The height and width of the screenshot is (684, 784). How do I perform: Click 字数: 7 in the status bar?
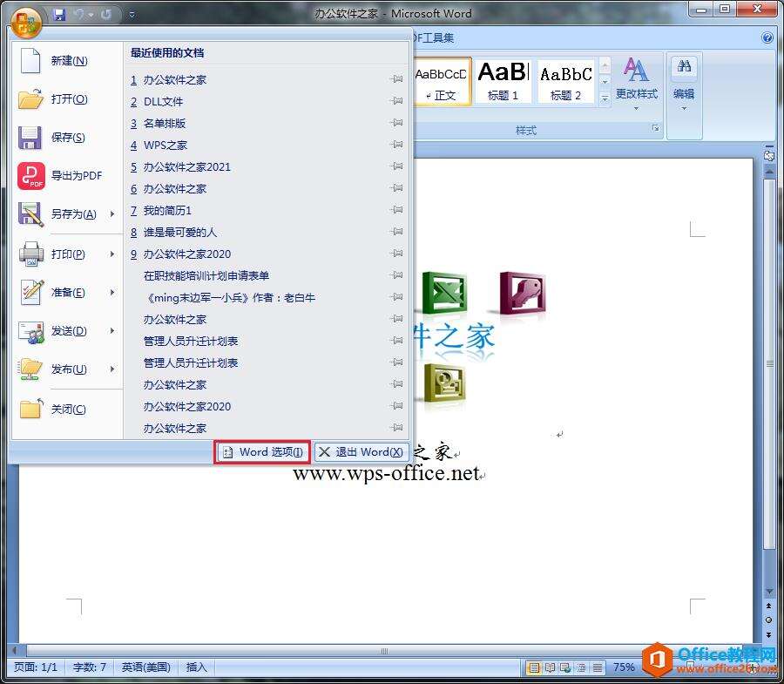(90, 667)
